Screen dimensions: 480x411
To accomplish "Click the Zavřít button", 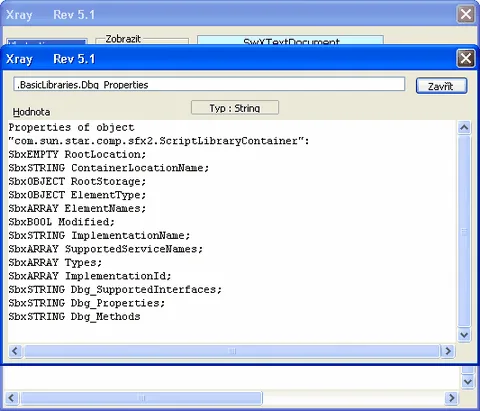I will 441,86.
